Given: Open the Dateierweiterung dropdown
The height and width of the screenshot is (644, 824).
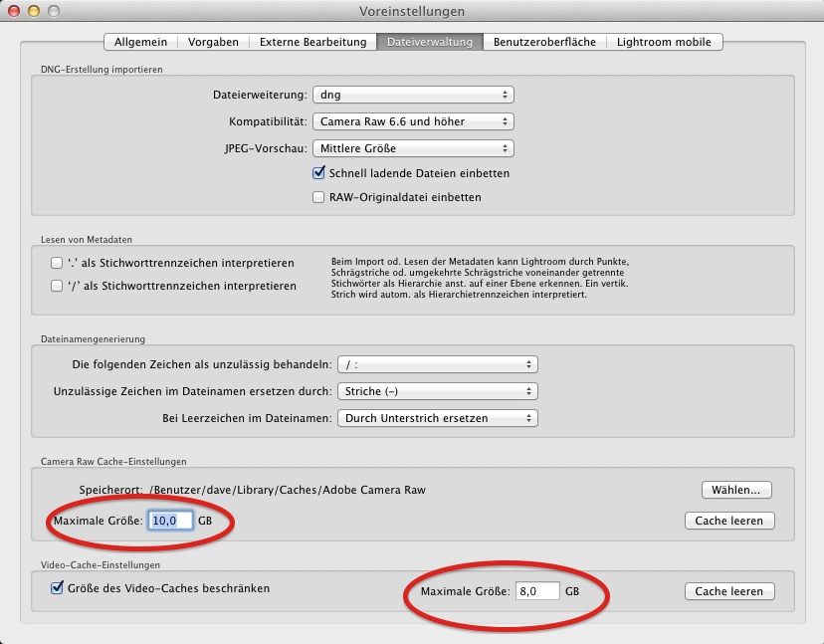Looking at the screenshot, I should [412, 95].
